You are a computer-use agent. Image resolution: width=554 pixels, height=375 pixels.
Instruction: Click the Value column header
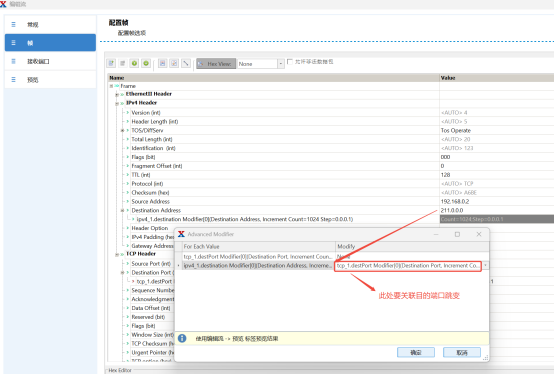pyautogui.click(x=497, y=78)
